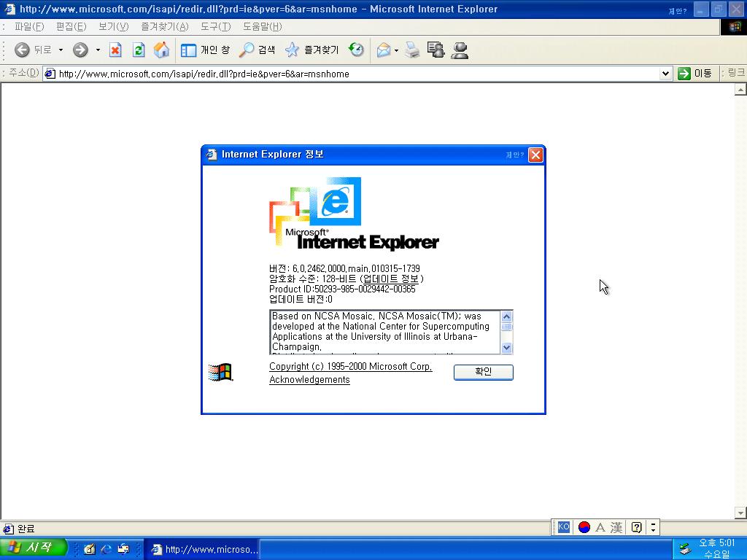Click the Product ID text line

[342, 289]
